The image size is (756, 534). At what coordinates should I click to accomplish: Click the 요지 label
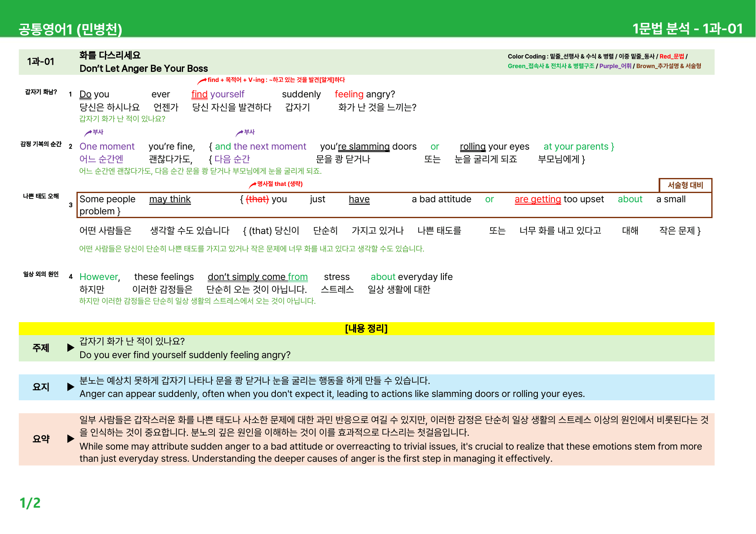(41, 387)
